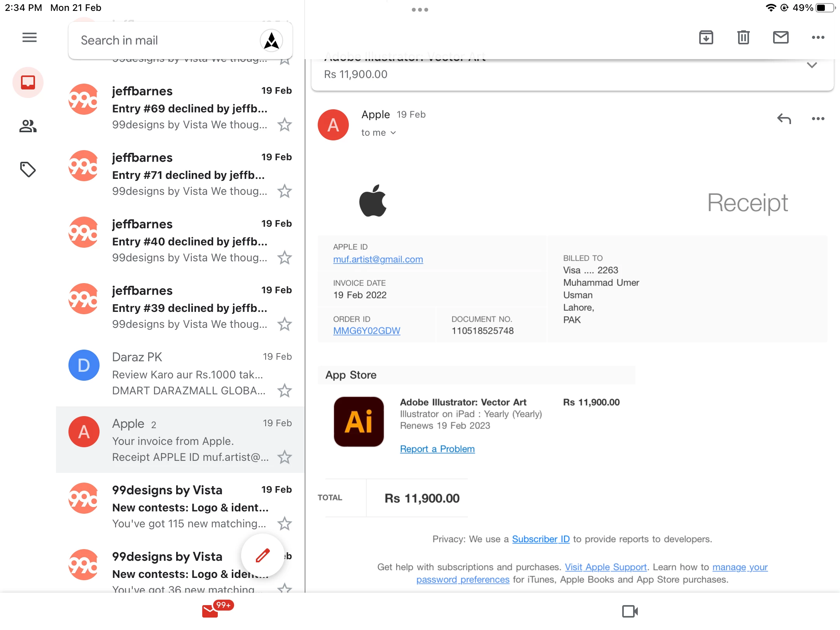Open labels tag icon in sidebar
The height and width of the screenshot is (630, 840).
[28, 170]
